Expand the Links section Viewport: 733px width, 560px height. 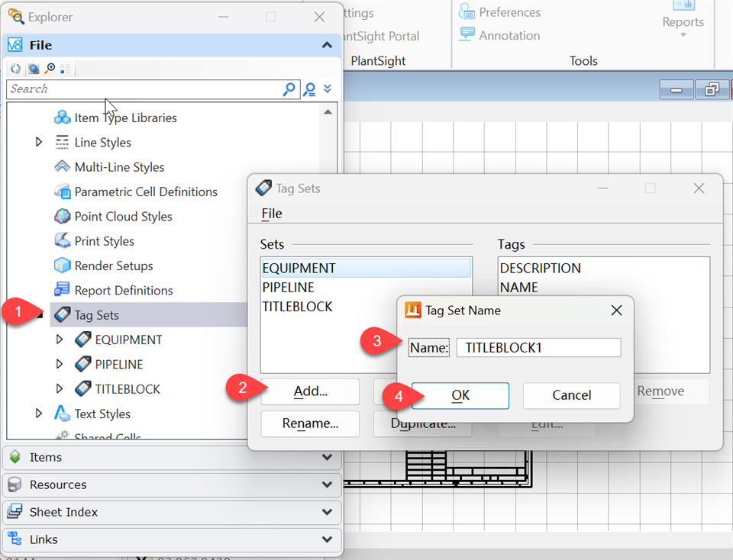tap(327, 539)
